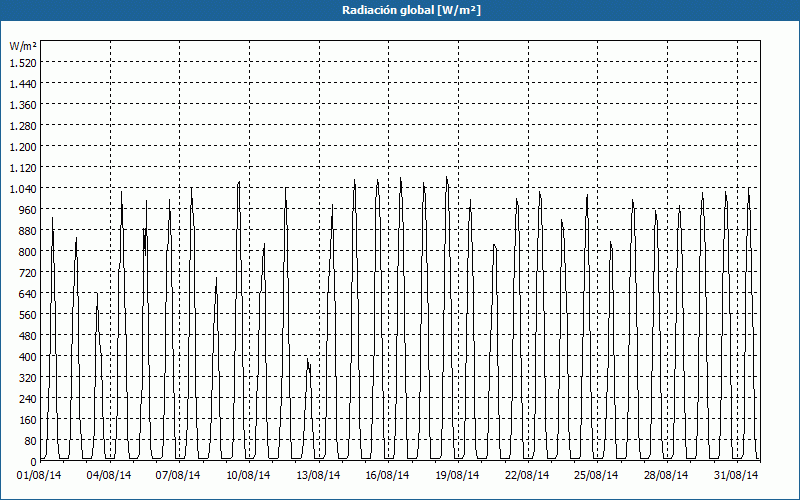Click the 22/08/14 date label
This screenshot has height=500, width=800.
pos(527,476)
